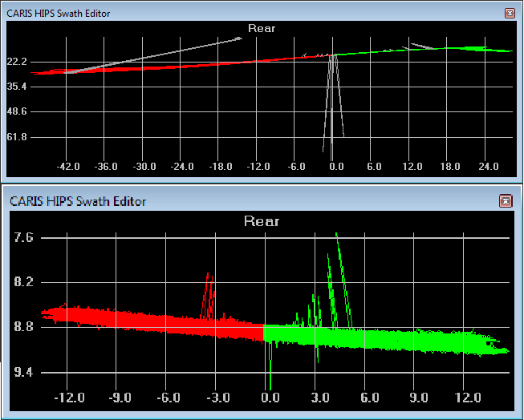
Task: Click the -18.0 across-track axis label
Action: pos(220,166)
